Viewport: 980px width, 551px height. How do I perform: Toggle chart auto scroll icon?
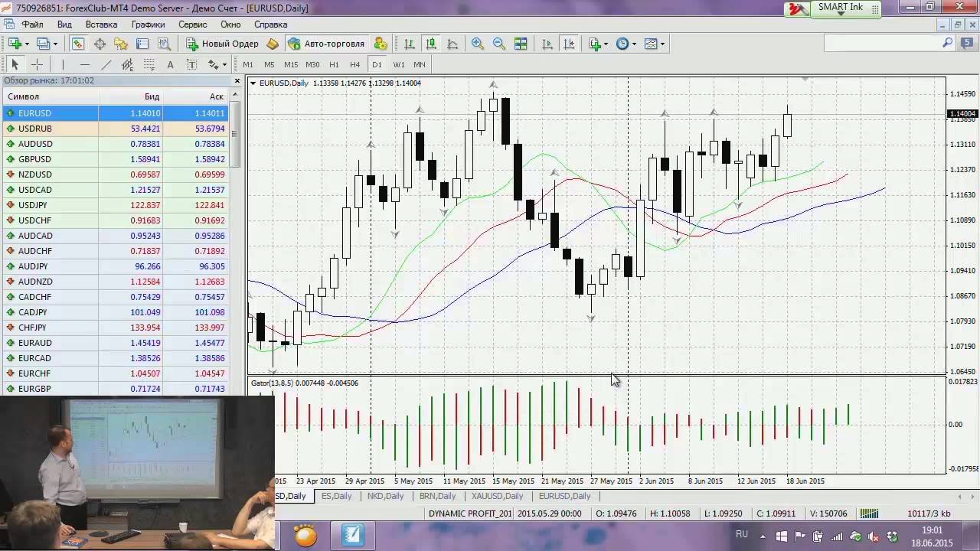547,44
